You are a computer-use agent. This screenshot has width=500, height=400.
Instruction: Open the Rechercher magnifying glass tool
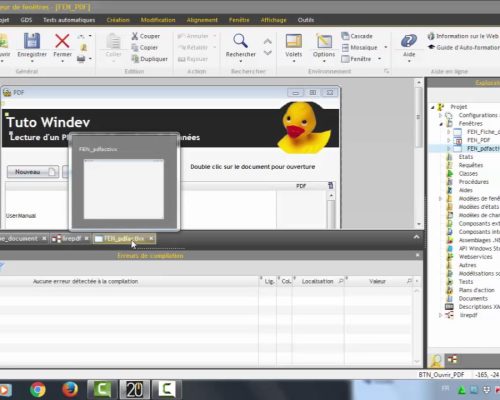point(240,41)
